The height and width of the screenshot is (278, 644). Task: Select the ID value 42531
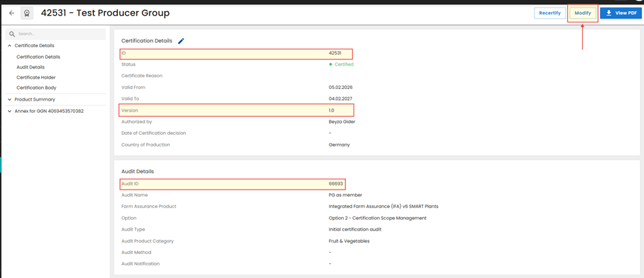335,53
